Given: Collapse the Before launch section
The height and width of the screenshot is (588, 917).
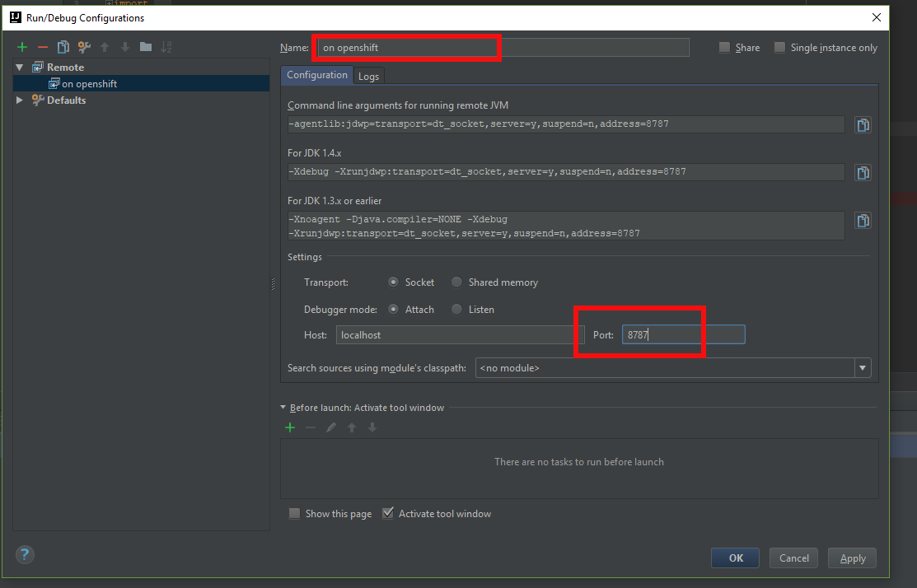Looking at the screenshot, I should (x=283, y=407).
